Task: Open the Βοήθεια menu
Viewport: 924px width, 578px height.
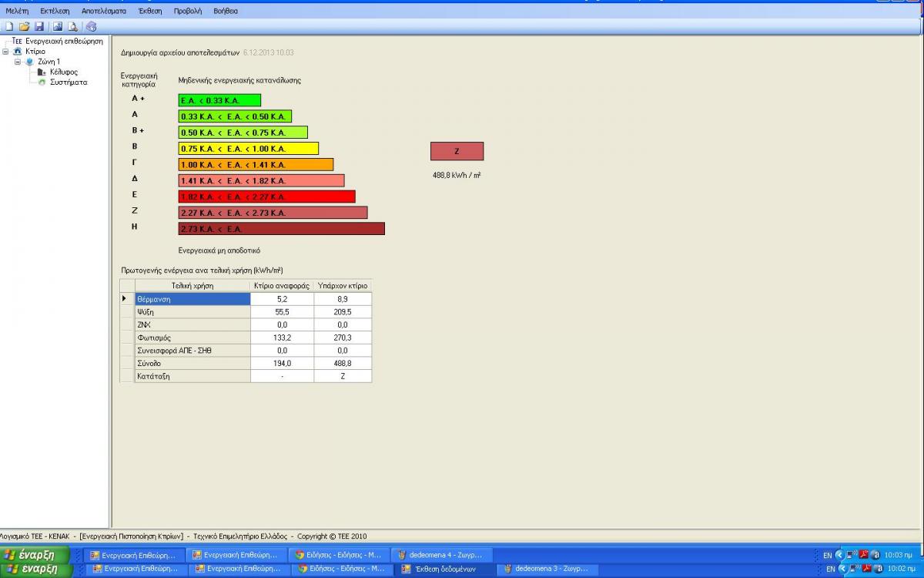Action: [226, 11]
